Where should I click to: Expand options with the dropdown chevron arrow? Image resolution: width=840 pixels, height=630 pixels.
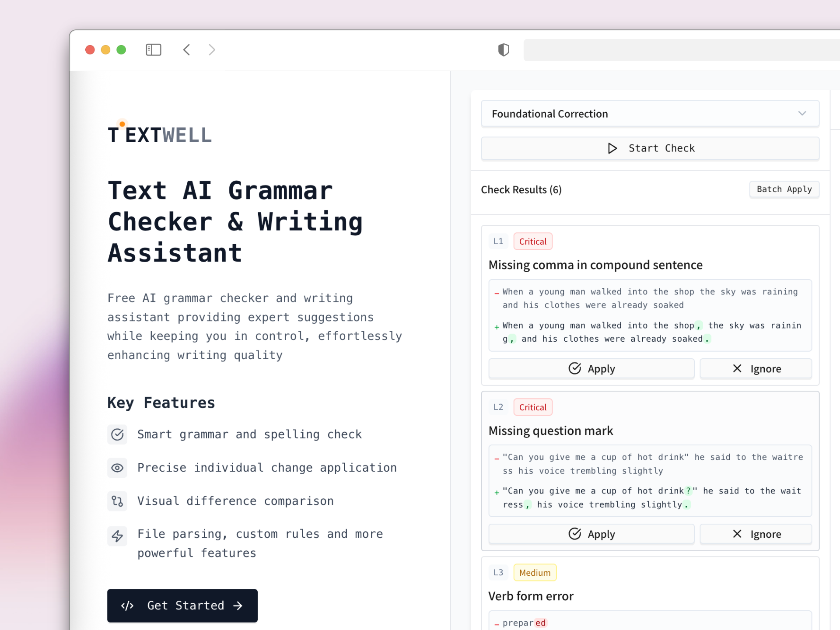[802, 114]
